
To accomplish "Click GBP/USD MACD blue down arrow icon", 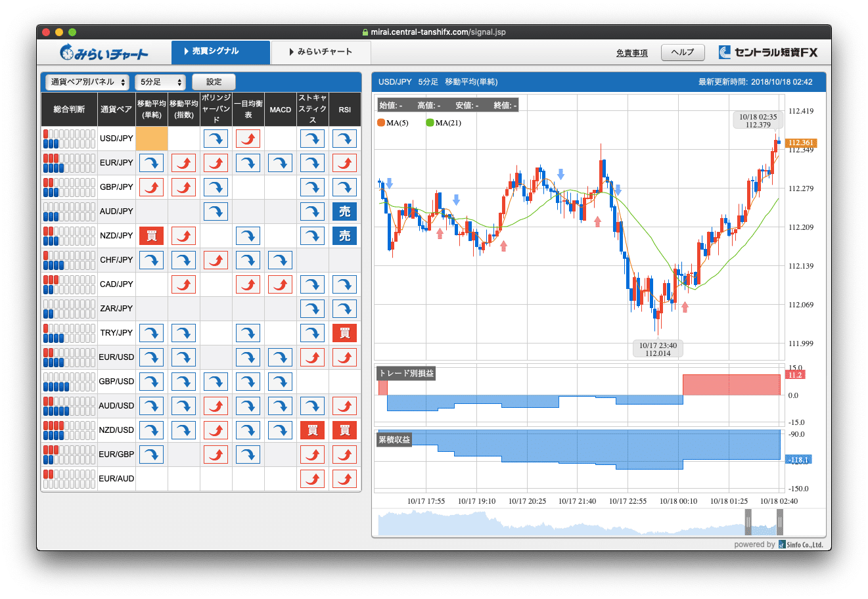I will tap(280, 382).
